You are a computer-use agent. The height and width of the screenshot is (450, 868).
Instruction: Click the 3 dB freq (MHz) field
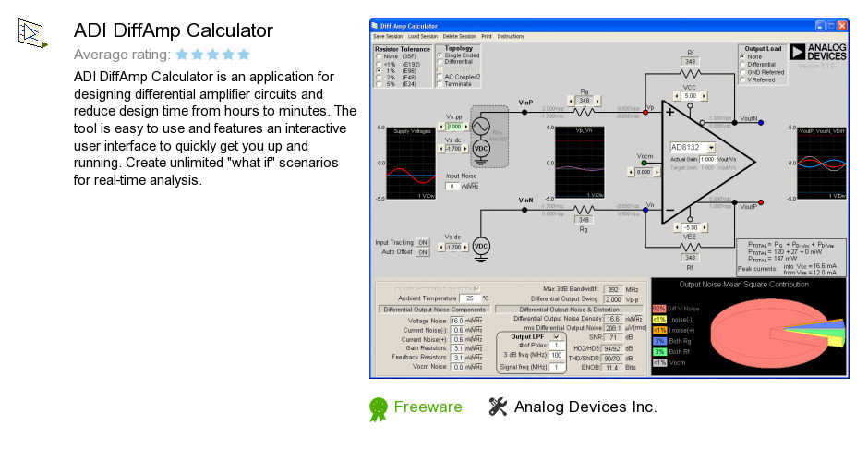(556, 355)
